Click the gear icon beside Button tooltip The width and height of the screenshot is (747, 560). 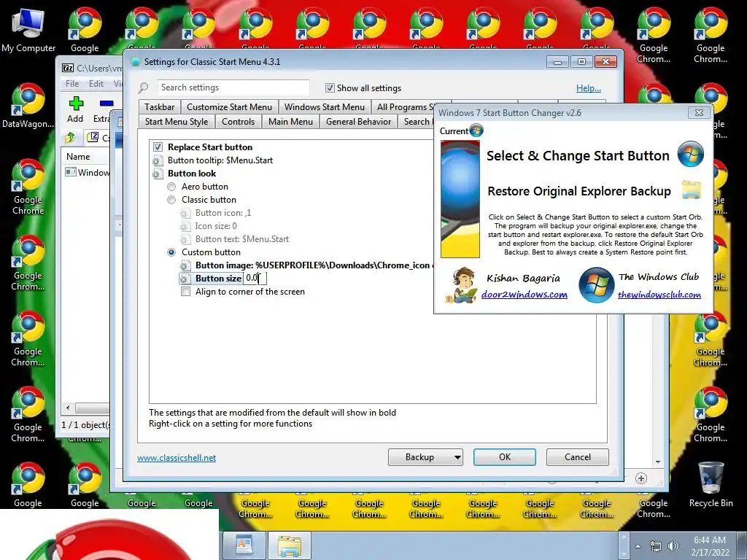coord(158,161)
